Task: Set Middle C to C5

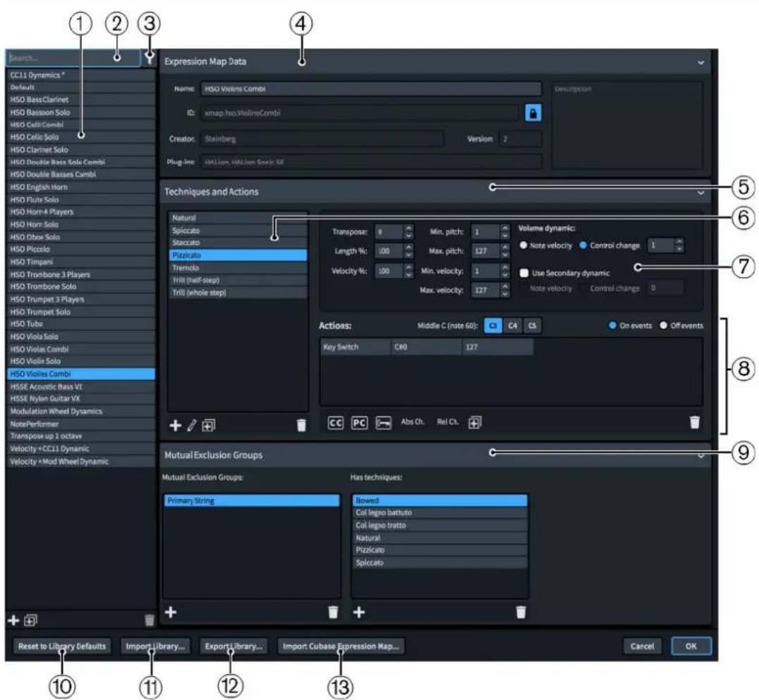Action: click(x=532, y=326)
